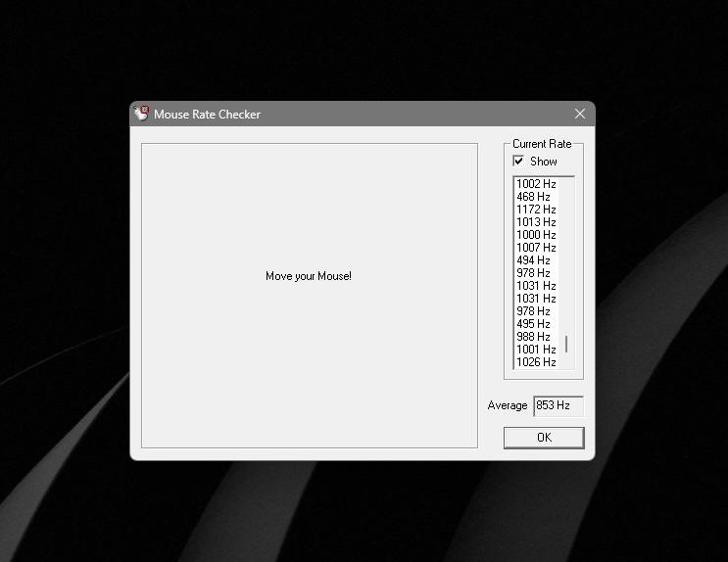728x562 pixels.
Task: Click the 1000 Hz list entry
Action: [536, 235]
